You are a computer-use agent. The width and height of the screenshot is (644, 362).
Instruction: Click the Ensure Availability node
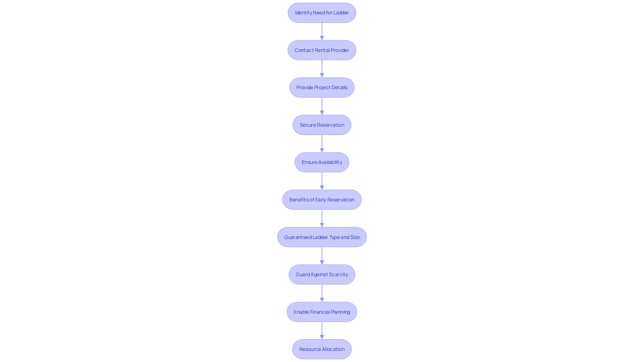click(x=322, y=162)
